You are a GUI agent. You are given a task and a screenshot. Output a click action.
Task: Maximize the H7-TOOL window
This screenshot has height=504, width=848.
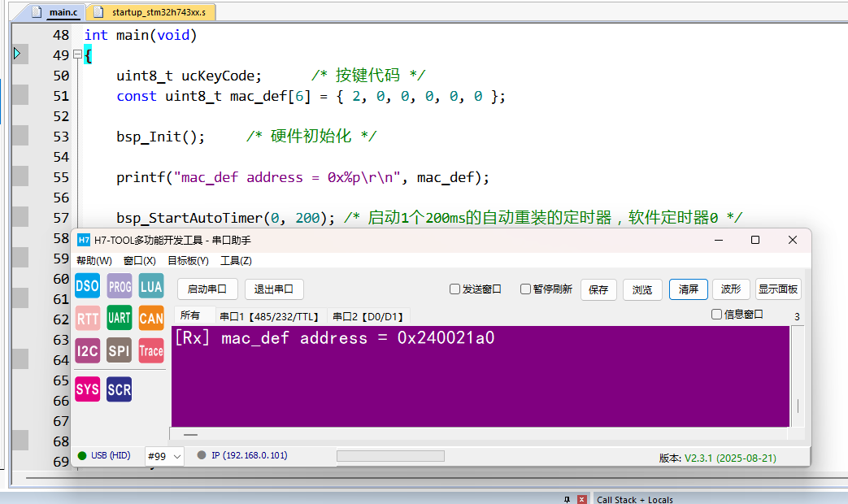(x=755, y=240)
